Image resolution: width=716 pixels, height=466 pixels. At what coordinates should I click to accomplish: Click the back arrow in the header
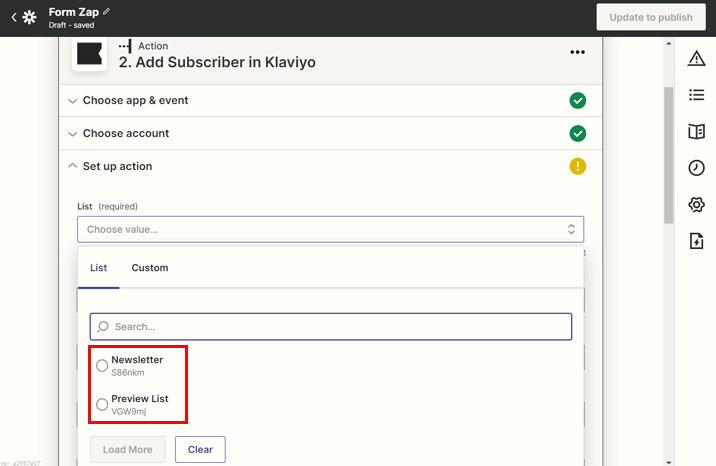tap(13, 18)
